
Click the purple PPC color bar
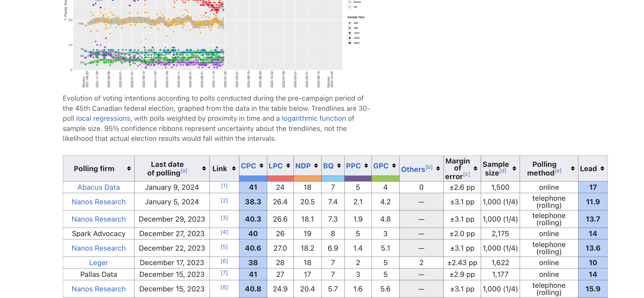coord(358,179)
